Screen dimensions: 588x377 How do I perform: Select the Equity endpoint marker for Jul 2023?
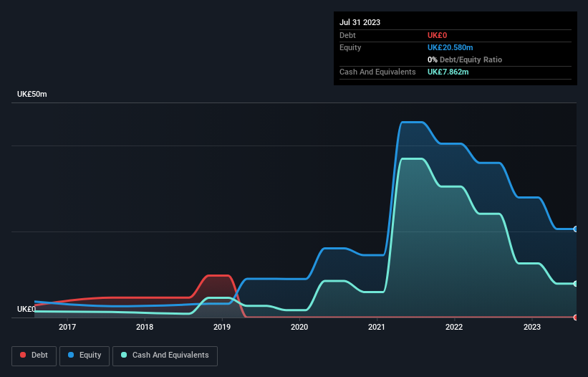point(576,229)
